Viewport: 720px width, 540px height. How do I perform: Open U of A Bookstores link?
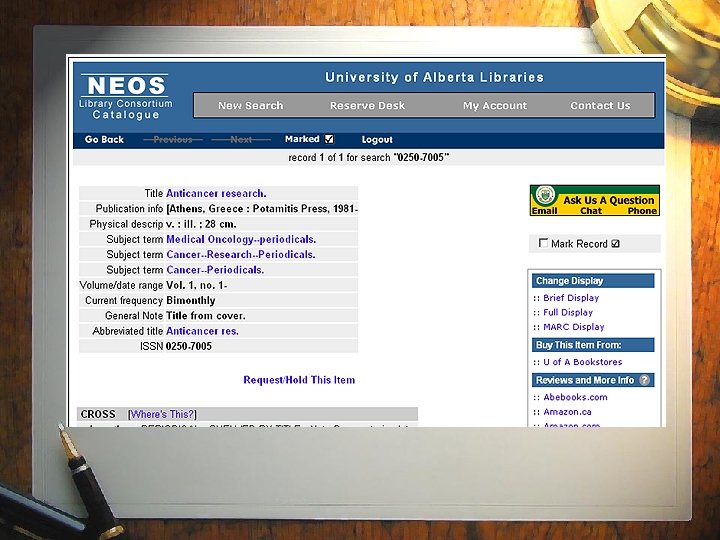(x=583, y=362)
